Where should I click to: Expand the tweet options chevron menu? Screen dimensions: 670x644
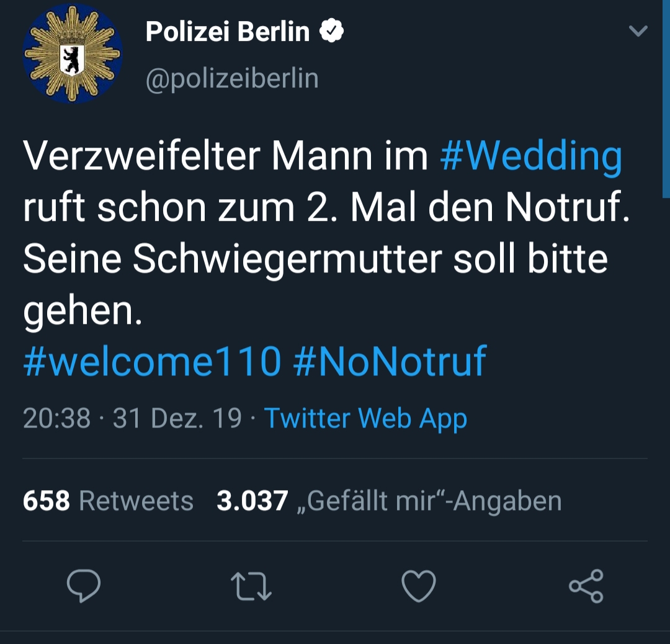[x=638, y=31]
